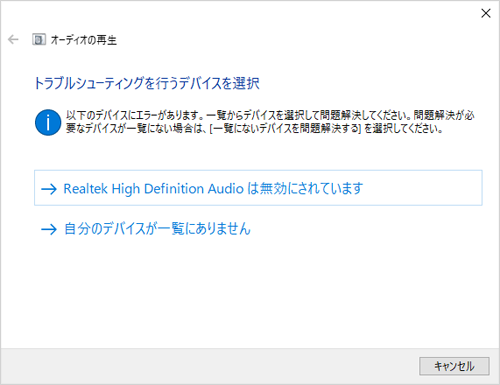
Task: Click the audio playback icon beside オーディオの再生
Action: coord(39,40)
